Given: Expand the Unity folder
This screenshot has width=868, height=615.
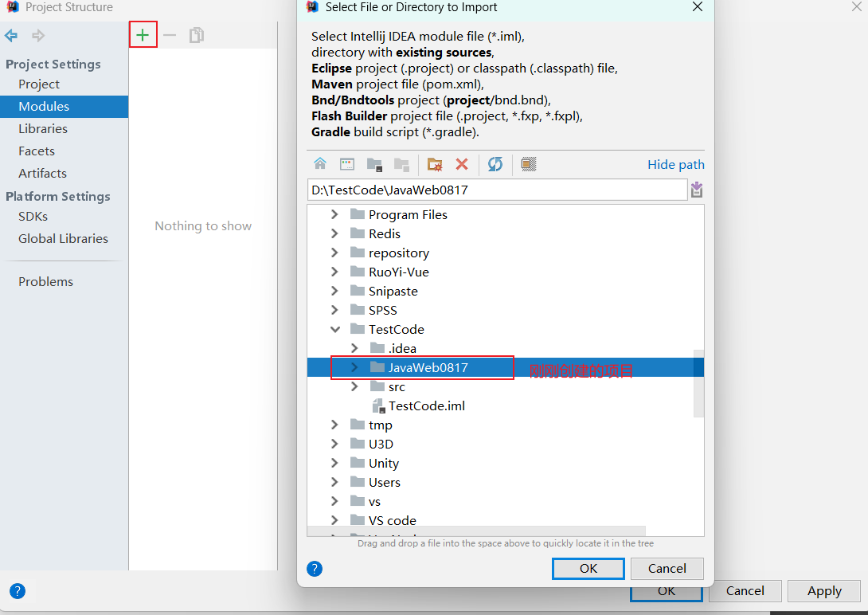Looking at the screenshot, I should (x=334, y=463).
